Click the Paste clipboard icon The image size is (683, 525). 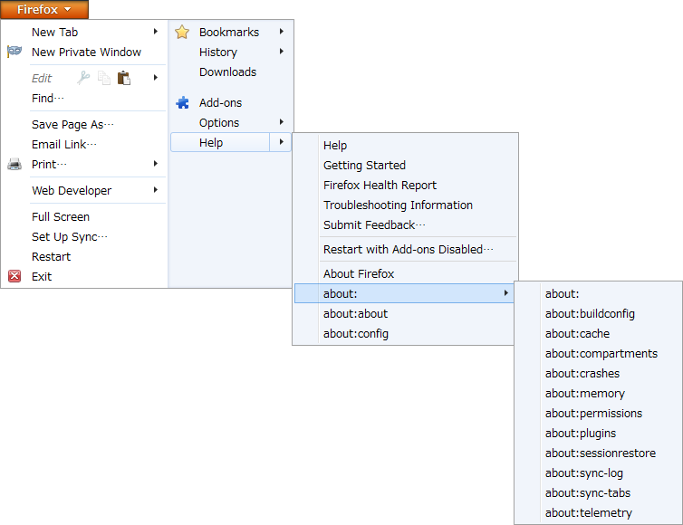click(x=124, y=78)
